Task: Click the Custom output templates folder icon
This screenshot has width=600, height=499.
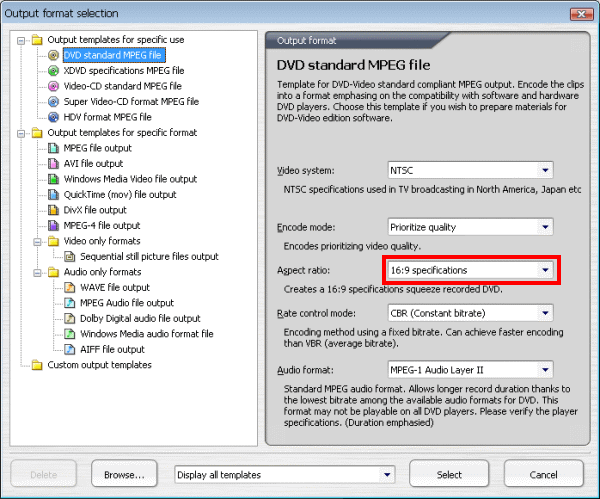Action: 37,365
